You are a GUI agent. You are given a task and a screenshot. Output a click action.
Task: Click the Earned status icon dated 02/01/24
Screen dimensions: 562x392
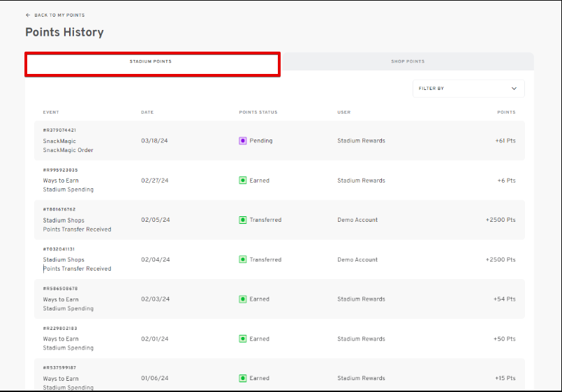243,339
